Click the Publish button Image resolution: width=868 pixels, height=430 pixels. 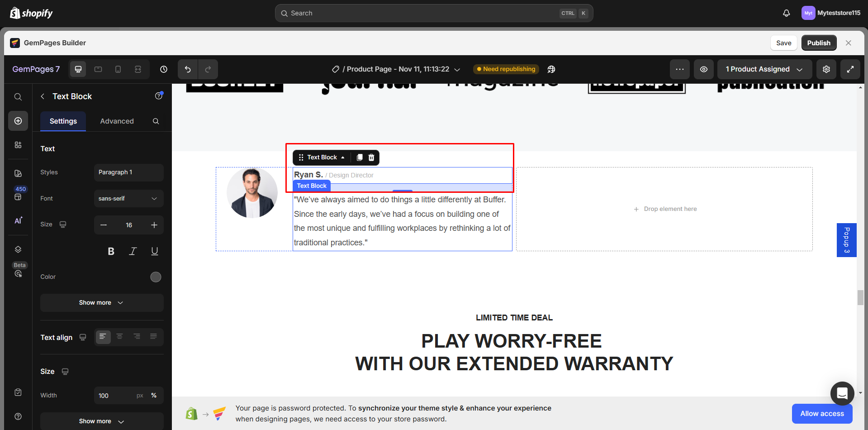click(819, 43)
